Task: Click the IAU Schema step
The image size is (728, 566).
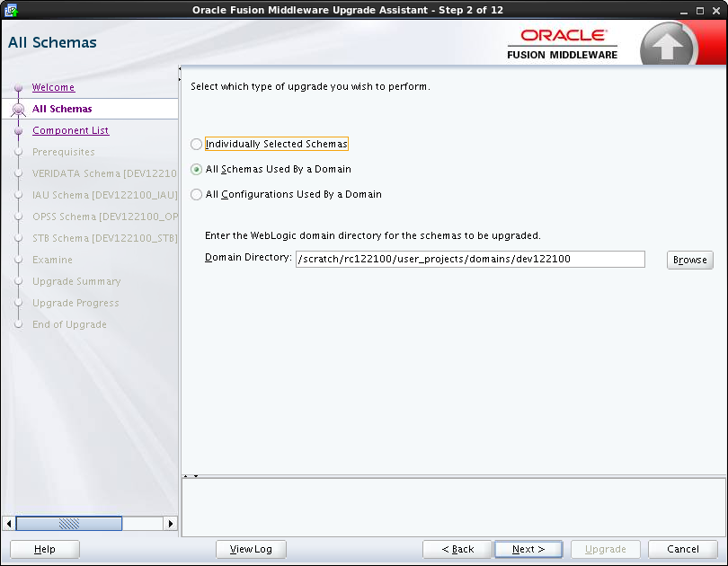Action: pyautogui.click(x=105, y=195)
